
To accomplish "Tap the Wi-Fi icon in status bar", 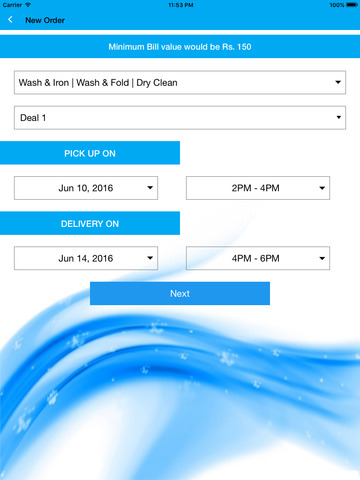I will tap(28, 5).
